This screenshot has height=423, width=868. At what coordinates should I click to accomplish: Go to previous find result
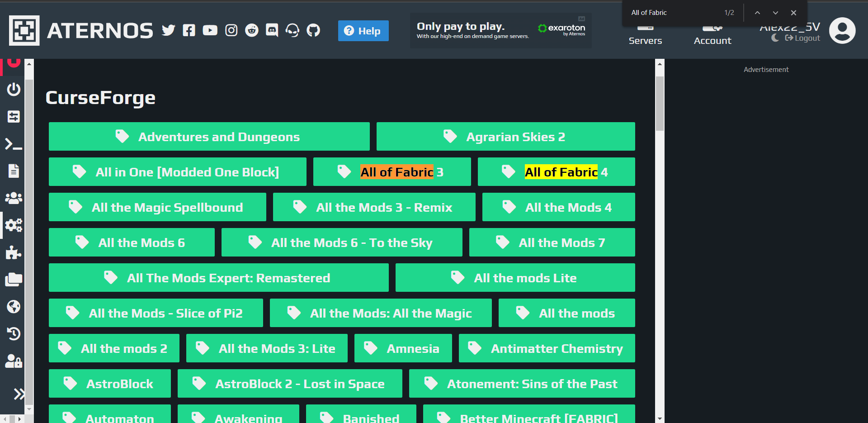757,13
